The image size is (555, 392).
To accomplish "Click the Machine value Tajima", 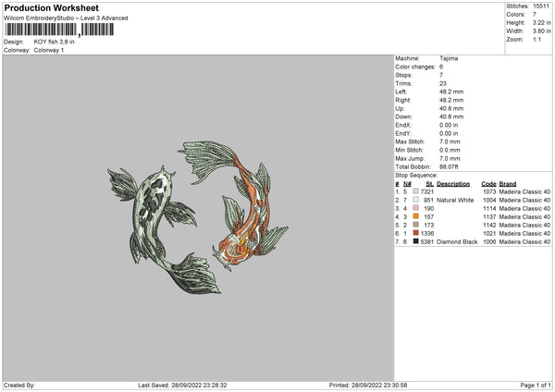I will [449, 58].
